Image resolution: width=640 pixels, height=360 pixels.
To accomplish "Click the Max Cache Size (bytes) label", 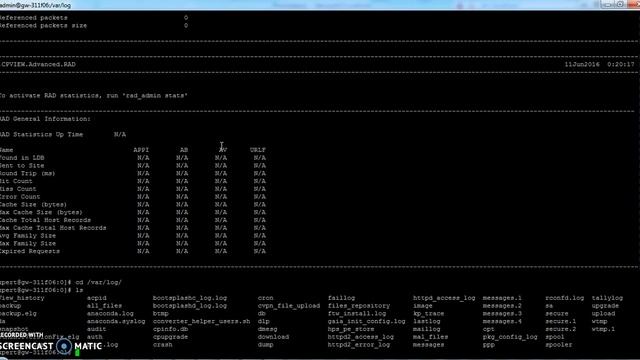I will pos(41,212).
